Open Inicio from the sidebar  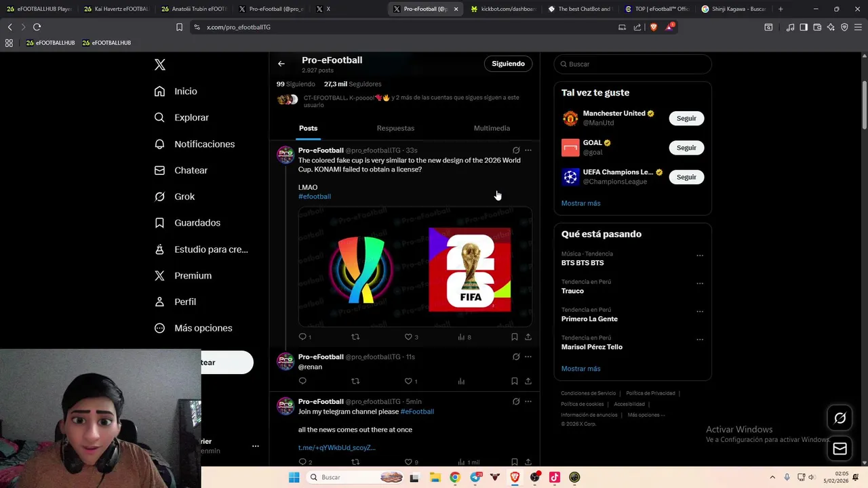176,91
